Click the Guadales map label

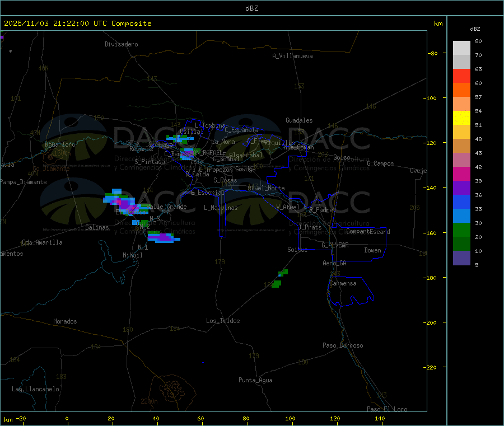pyautogui.click(x=299, y=120)
